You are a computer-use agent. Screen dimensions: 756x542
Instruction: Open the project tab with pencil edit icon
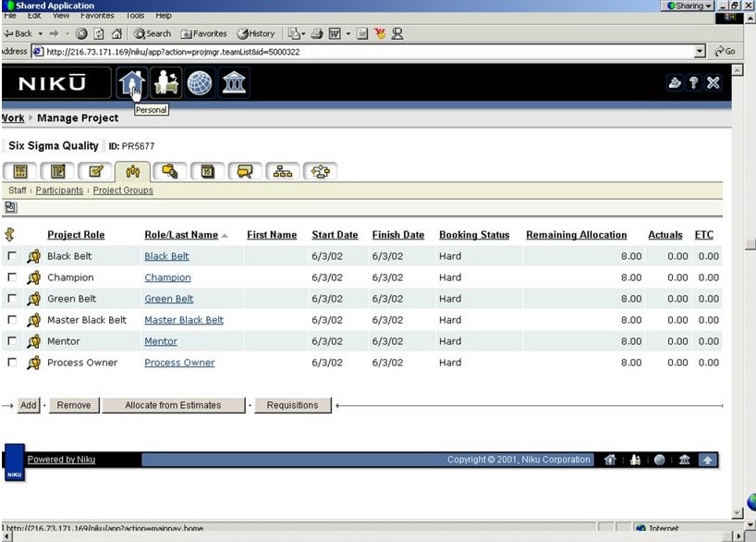point(95,171)
